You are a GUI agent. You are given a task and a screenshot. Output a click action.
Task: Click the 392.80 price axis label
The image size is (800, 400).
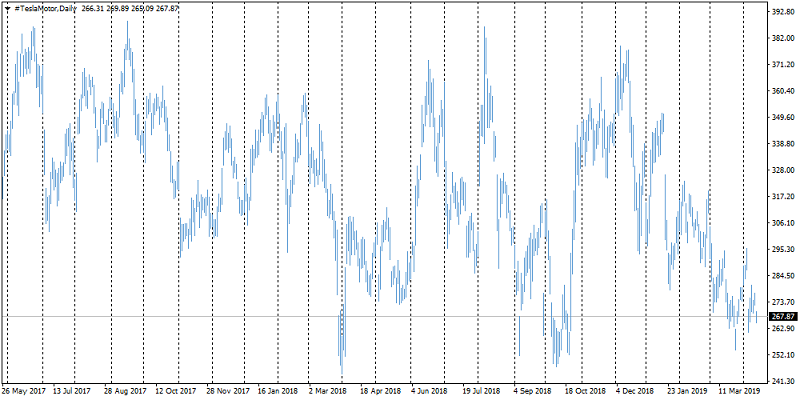pyautogui.click(x=784, y=12)
